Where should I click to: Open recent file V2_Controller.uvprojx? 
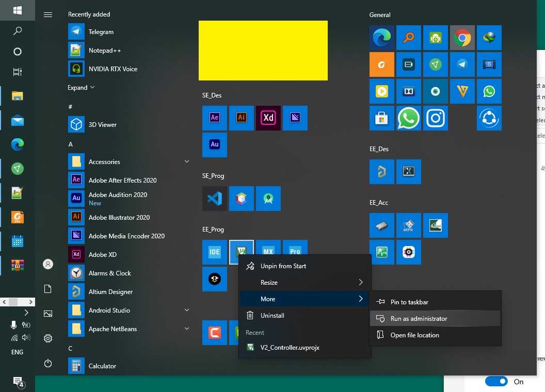click(290, 348)
